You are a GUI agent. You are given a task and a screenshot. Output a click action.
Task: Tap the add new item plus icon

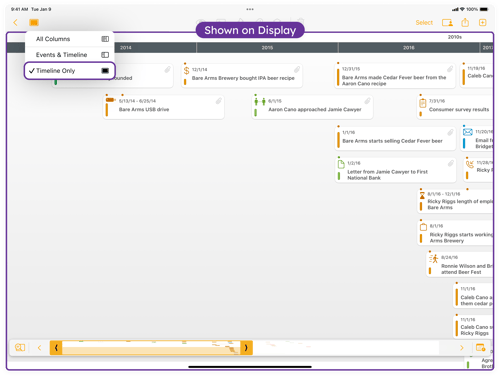click(x=482, y=22)
